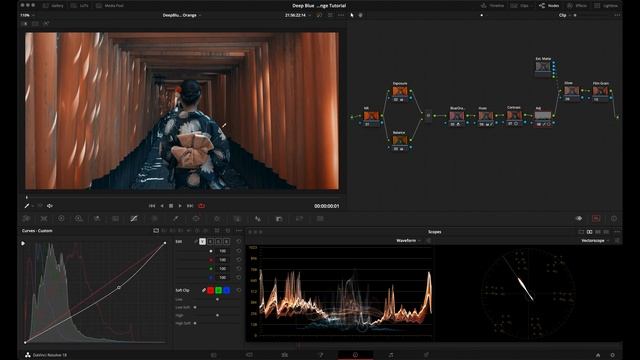Jump to first frame in viewer
Viewport: 640px width, 360px height.
[152, 206]
